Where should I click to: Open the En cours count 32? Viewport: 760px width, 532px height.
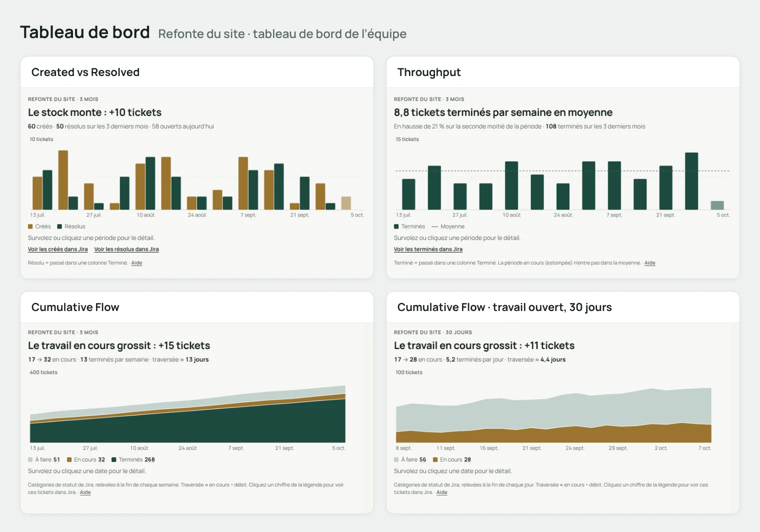tap(101, 459)
